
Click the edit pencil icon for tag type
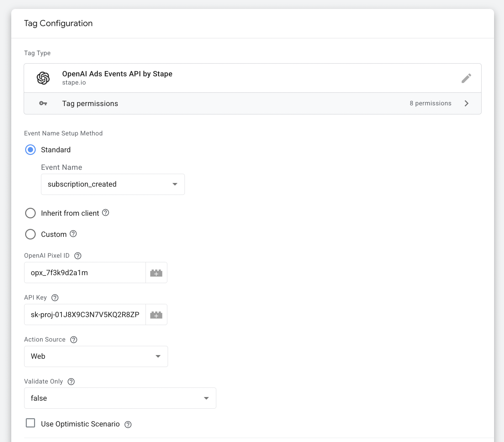[466, 78]
